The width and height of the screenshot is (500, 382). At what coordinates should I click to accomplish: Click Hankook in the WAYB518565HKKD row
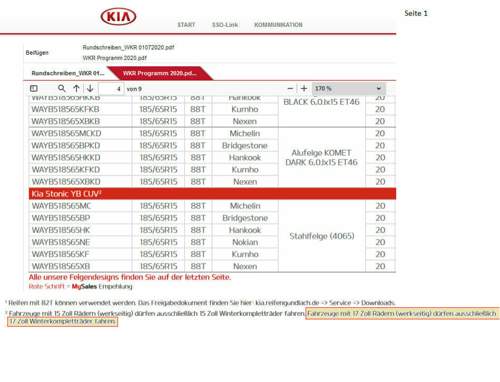[245, 158]
